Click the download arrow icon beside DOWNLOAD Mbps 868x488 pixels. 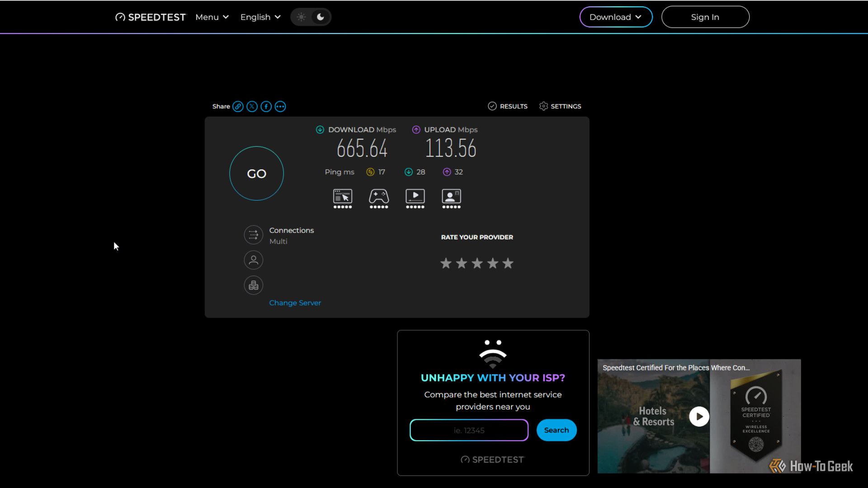coord(320,130)
